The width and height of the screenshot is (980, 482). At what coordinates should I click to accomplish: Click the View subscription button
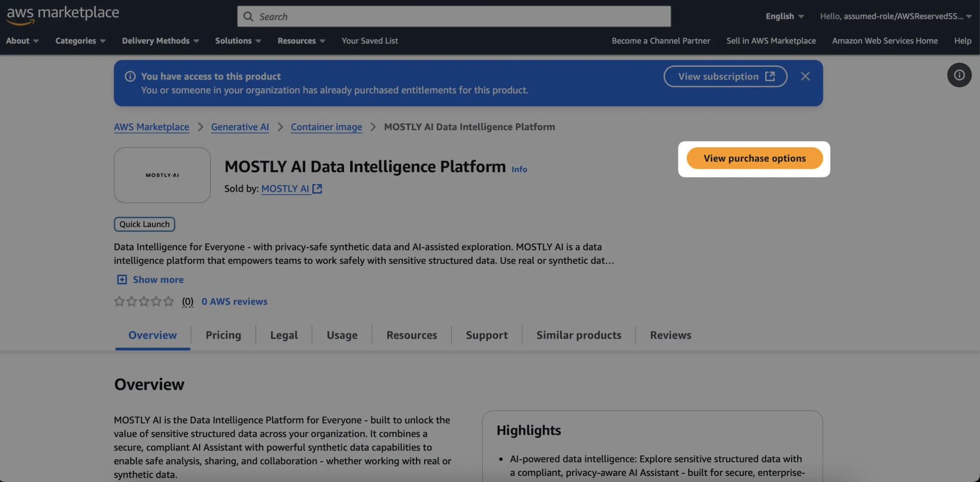725,77
